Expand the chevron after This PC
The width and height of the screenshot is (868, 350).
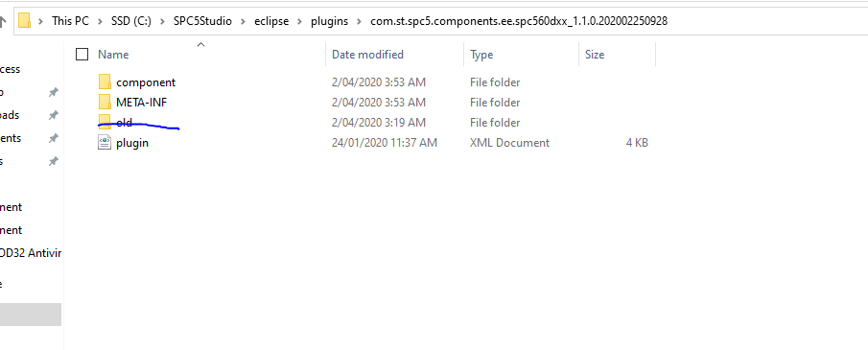100,22
